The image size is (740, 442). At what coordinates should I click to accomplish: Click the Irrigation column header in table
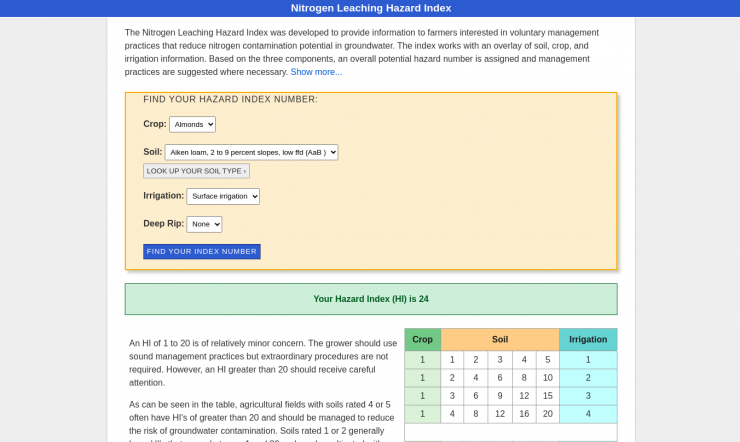click(588, 339)
